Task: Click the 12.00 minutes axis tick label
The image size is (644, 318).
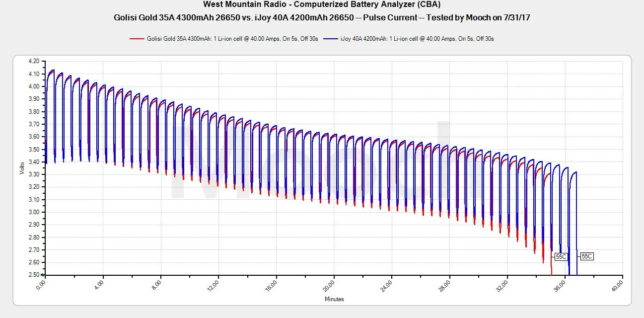Action: point(213,285)
